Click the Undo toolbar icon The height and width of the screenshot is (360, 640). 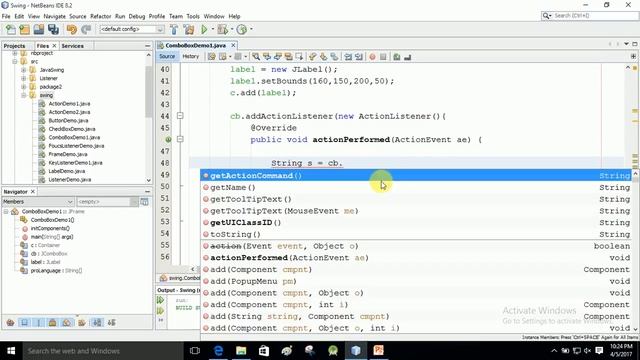click(72, 29)
